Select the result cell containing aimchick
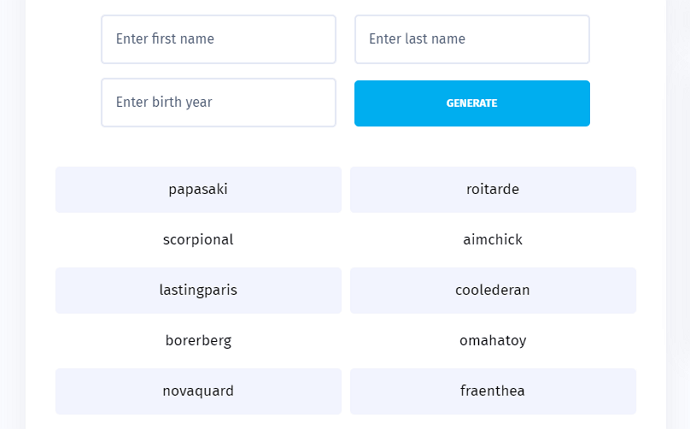The width and height of the screenshot is (690, 429). pyautogui.click(x=493, y=240)
